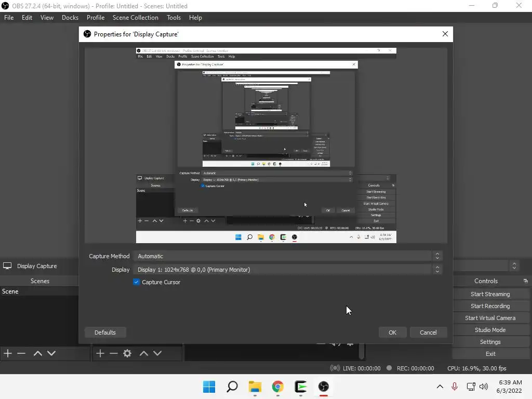Move source down with arrow icon
This screenshot has height=399, width=532.
(157, 353)
